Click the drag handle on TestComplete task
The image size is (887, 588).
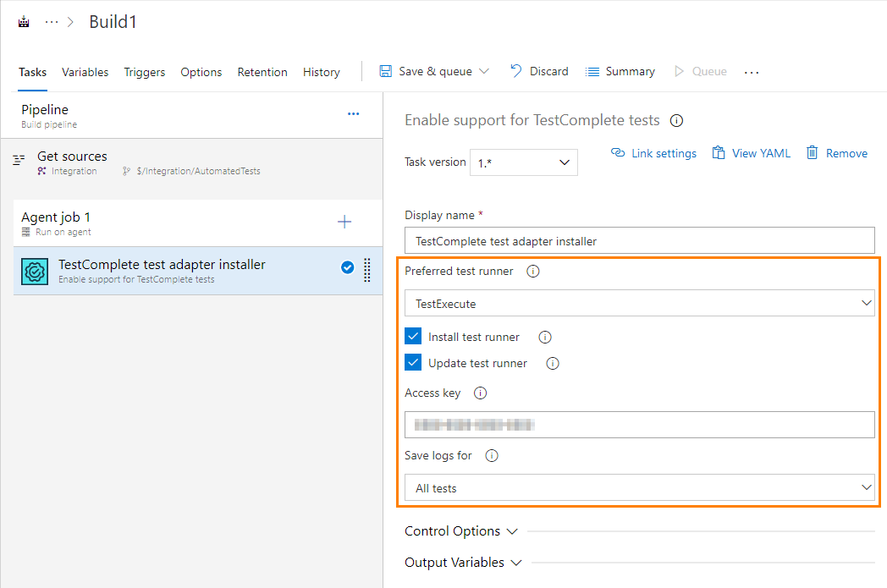pyautogui.click(x=367, y=270)
